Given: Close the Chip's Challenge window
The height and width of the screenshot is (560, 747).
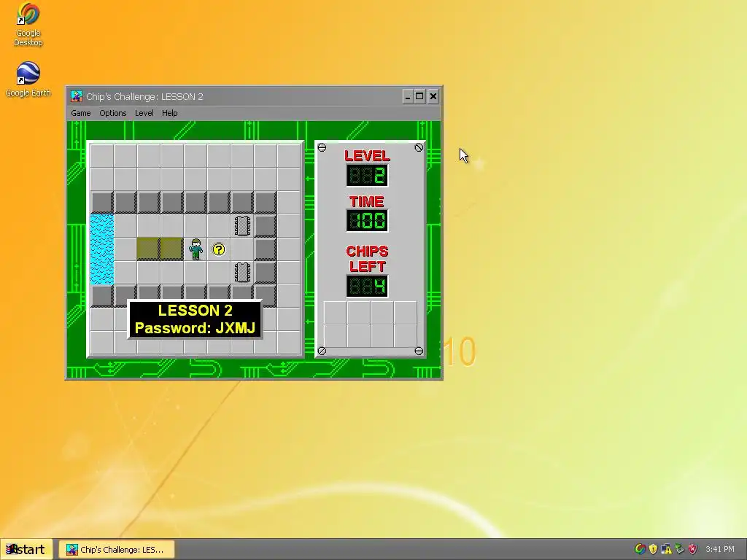Looking at the screenshot, I should (433, 97).
